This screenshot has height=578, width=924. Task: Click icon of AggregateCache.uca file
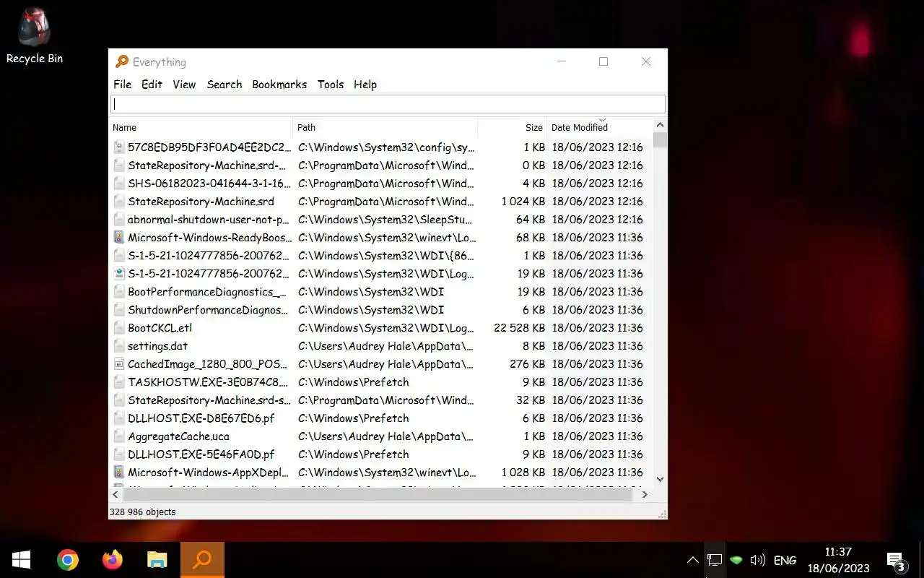120,436
